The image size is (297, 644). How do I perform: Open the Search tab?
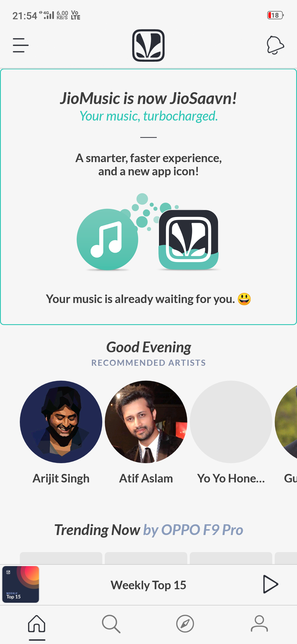click(x=111, y=624)
